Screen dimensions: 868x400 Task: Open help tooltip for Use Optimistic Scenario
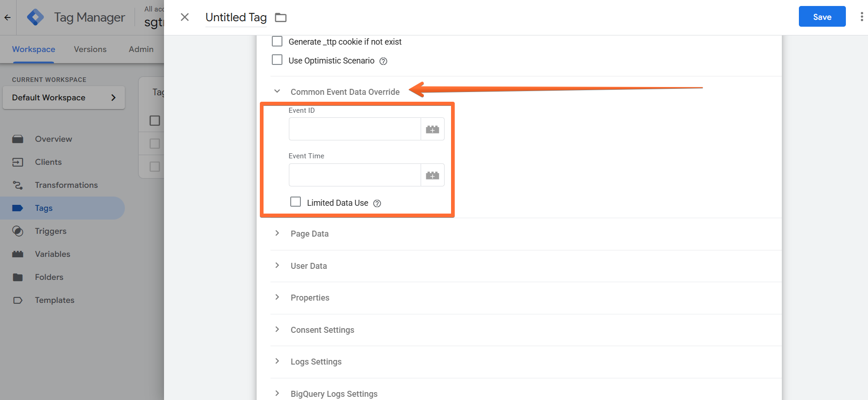pyautogui.click(x=383, y=61)
